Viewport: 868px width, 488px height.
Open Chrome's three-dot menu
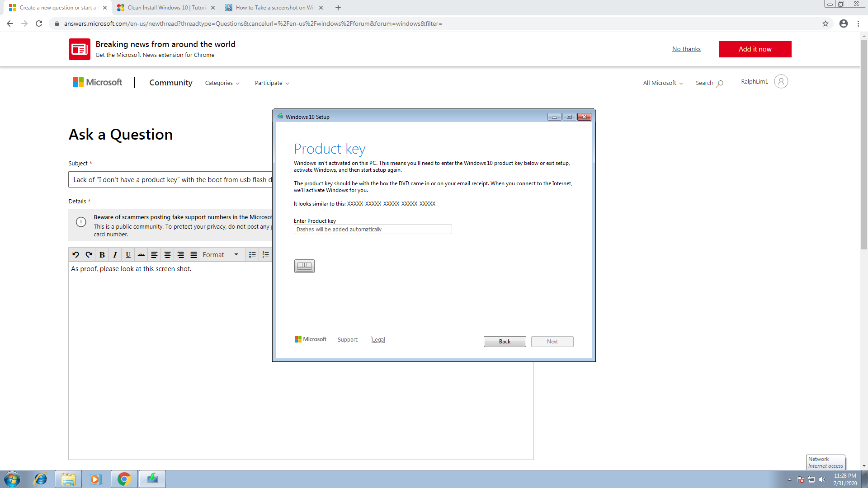pyautogui.click(x=858, y=23)
